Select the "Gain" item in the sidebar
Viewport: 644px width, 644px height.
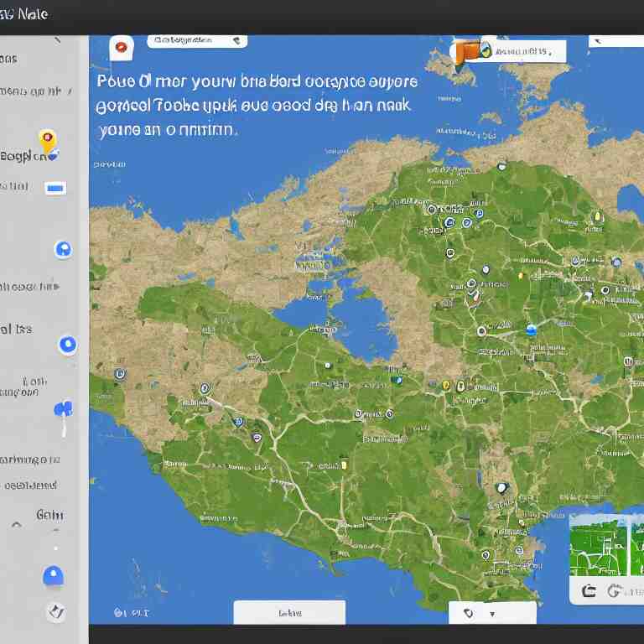(x=49, y=515)
